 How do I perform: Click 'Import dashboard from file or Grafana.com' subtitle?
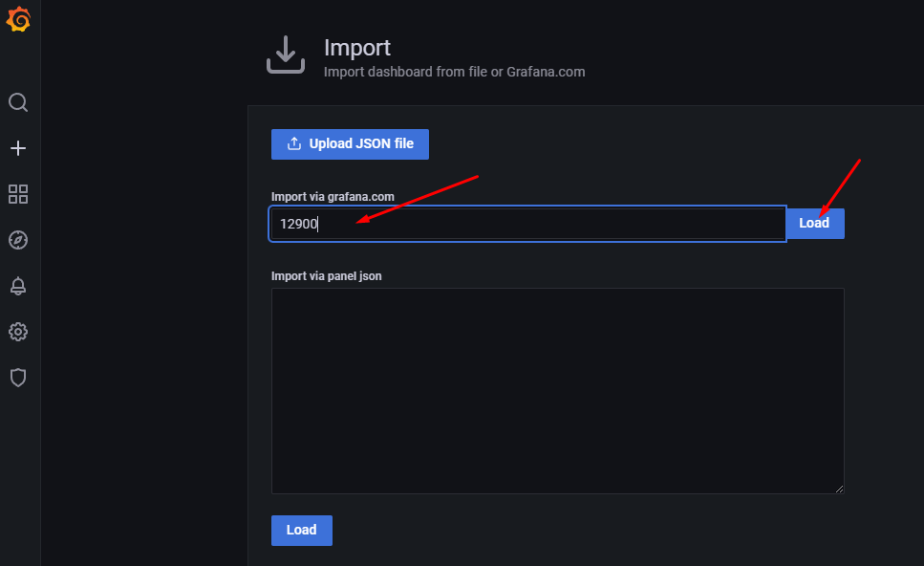coord(454,72)
